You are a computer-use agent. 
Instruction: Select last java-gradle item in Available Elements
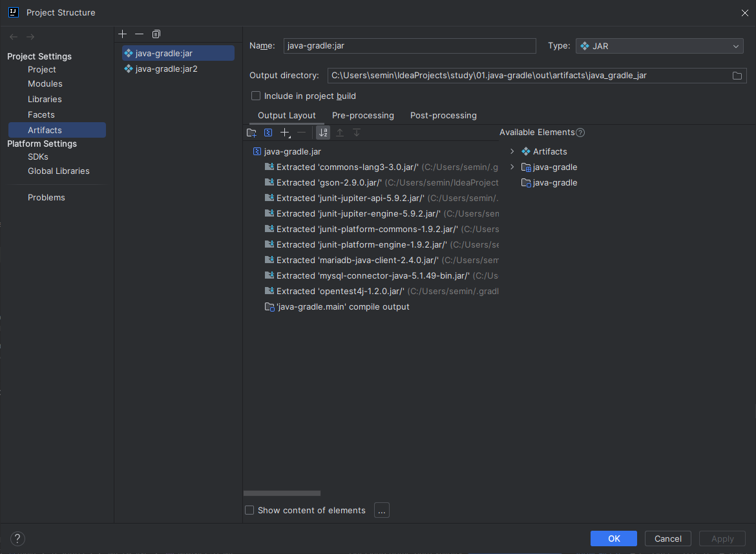(x=550, y=183)
